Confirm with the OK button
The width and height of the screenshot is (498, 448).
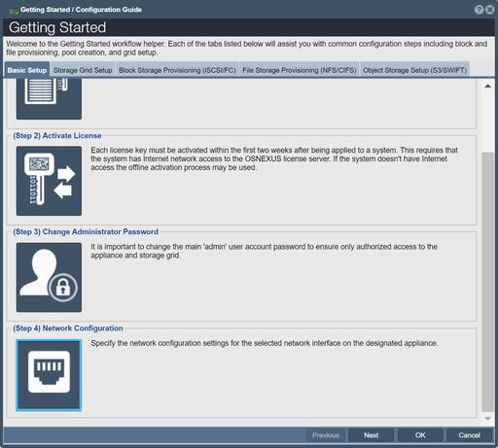(420, 435)
